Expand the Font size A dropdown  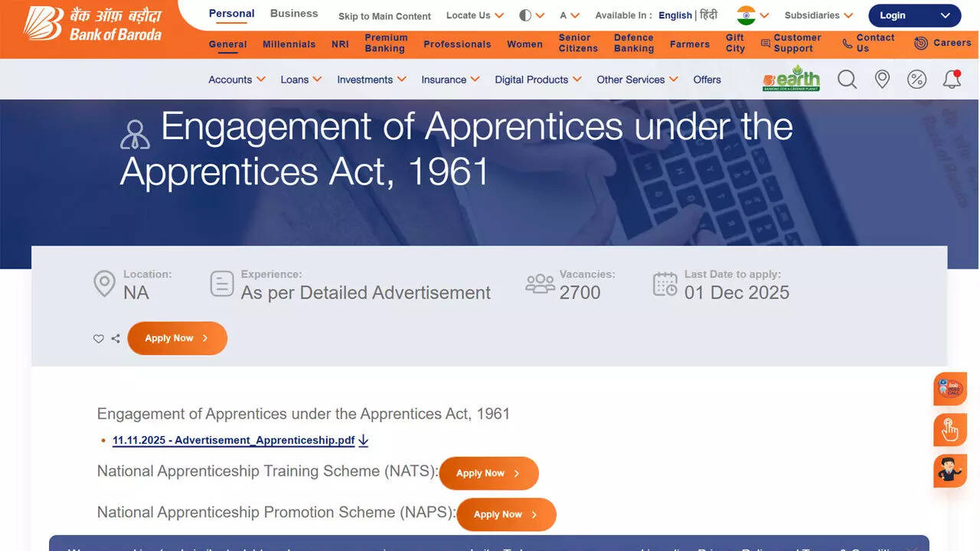(x=569, y=15)
